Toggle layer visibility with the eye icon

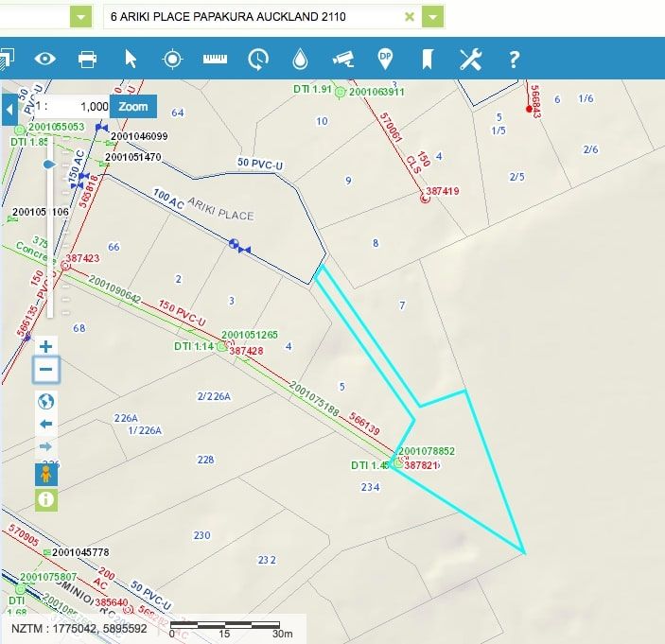(x=45, y=60)
